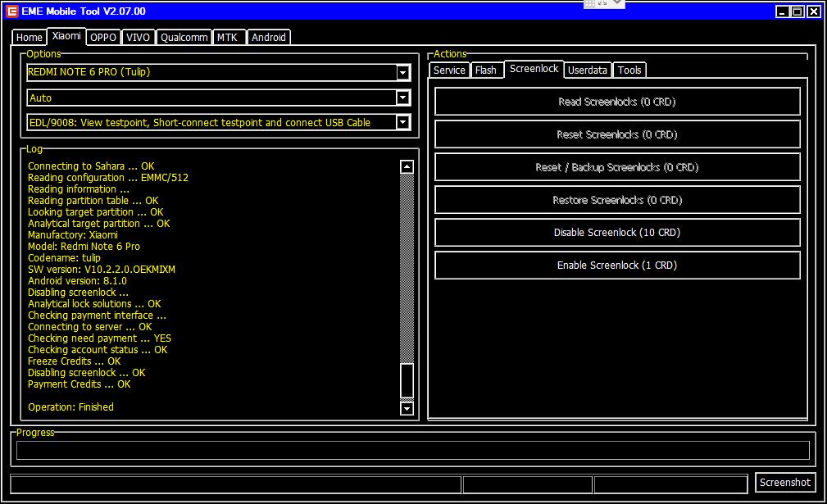Screen dimensions: 827x504
Task: Click the log scrollbar thumb
Action: (x=407, y=380)
